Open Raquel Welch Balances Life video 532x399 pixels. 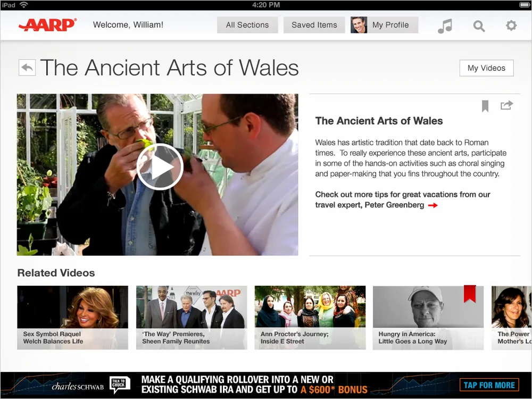point(72,318)
